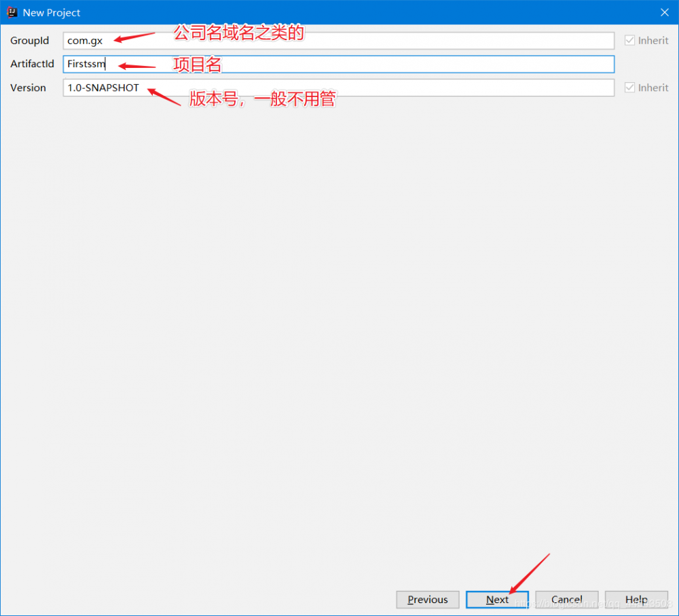679x616 pixels.
Task: Cancel the New Project wizard
Action: (567, 600)
